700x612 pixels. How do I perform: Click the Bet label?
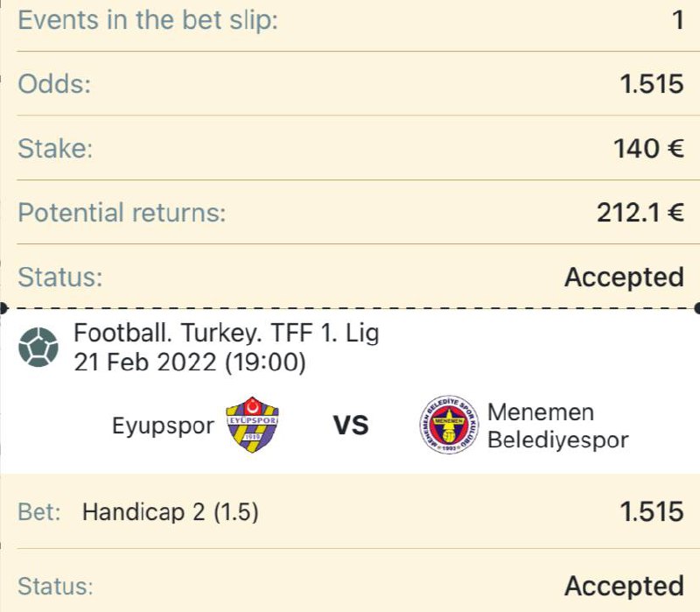39,512
